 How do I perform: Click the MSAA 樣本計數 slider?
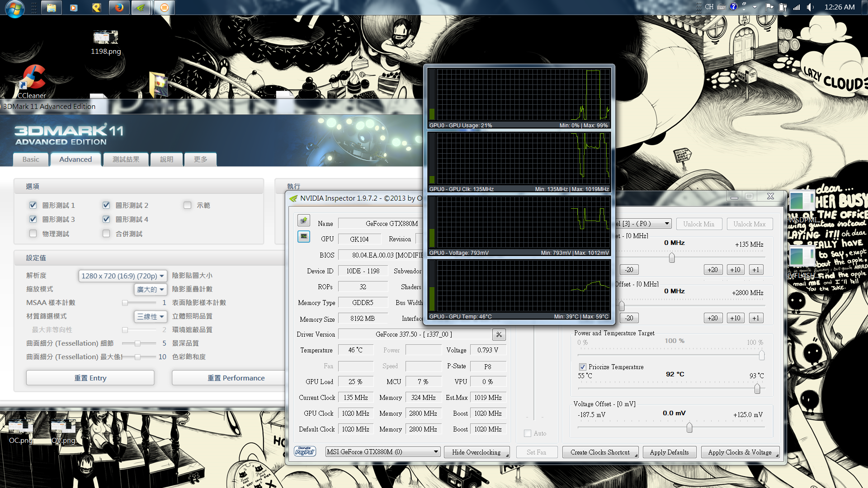point(139,303)
